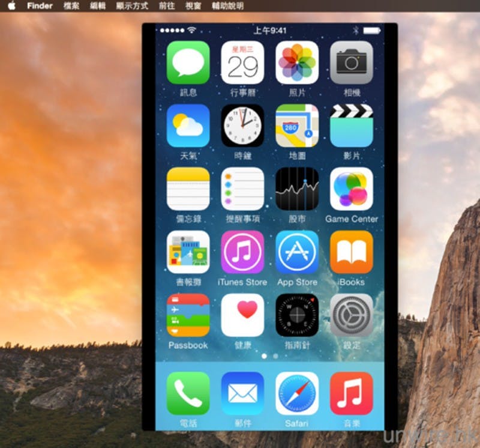Viewport: 480px width, 448px height.
Task: Open the iTunes Store app
Action: tap(242, 252)
